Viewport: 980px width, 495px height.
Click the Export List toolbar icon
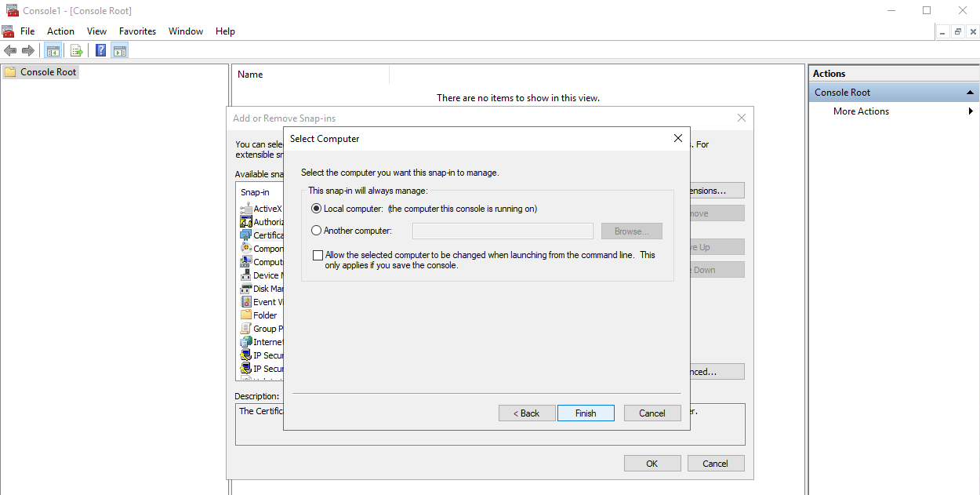coord(76,51)
